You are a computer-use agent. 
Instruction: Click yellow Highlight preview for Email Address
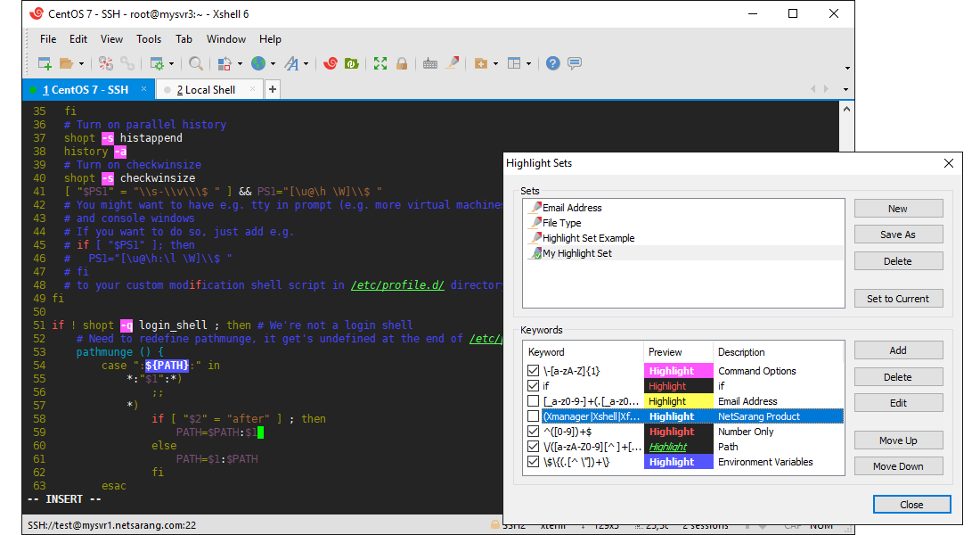click(678, 401)
